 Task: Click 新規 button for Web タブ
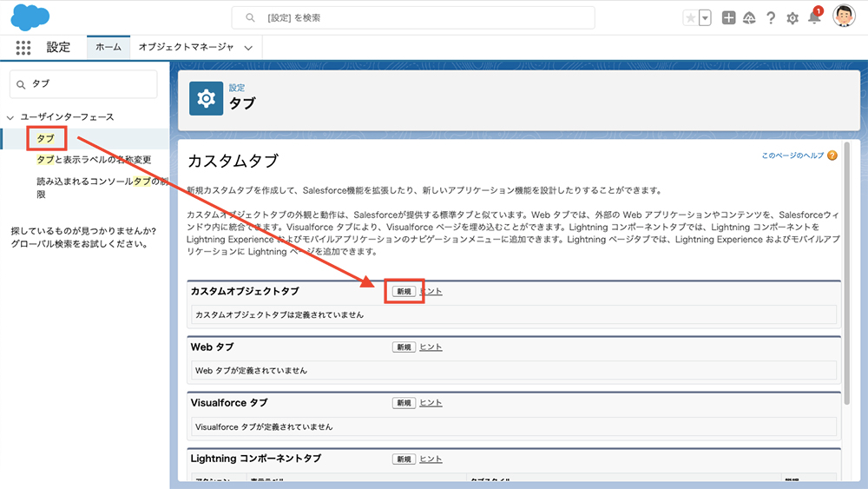(404, 347)
